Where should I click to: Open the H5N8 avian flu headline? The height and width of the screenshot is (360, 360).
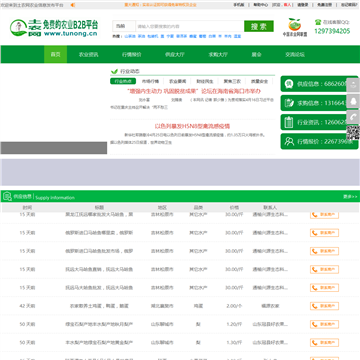[x=192, y=126]
